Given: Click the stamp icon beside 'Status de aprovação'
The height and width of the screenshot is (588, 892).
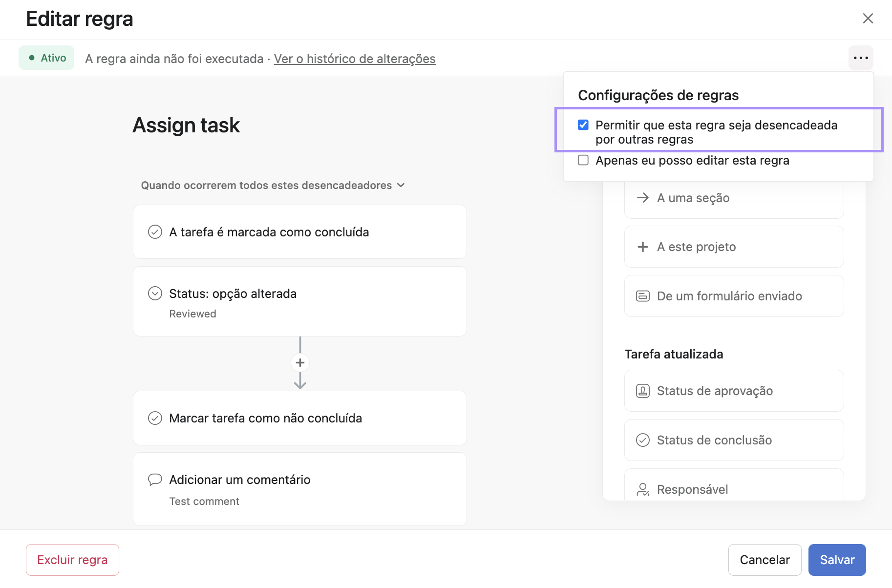Looking at the screenshot, I should (643, 391).
